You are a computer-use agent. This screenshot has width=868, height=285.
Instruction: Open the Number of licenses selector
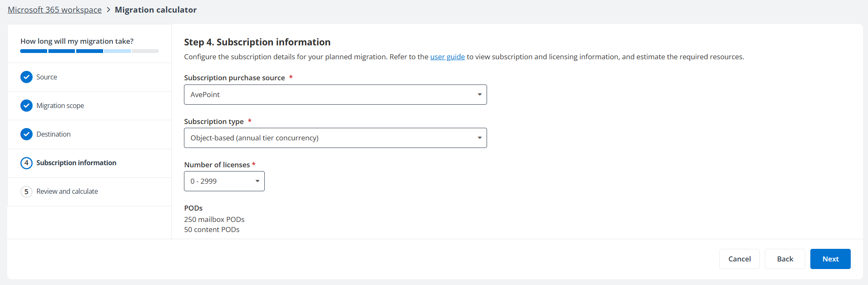tap(224, 181)
